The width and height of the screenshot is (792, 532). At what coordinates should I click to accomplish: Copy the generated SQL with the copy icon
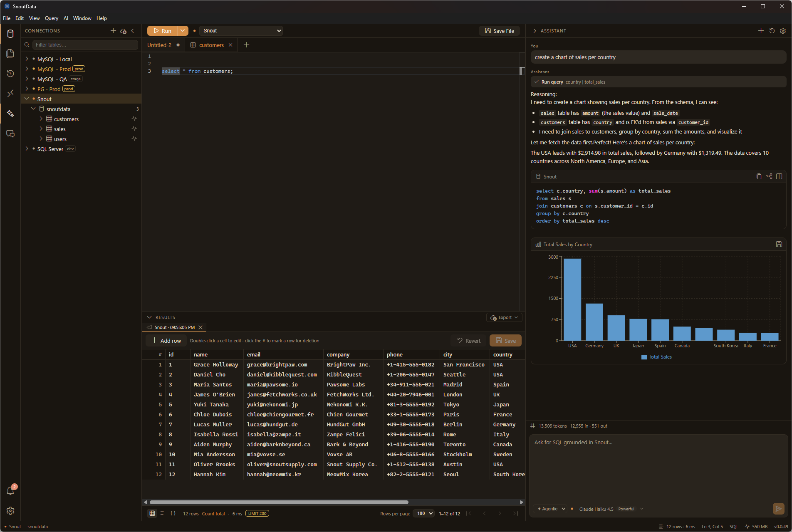[x=759, y=176]
